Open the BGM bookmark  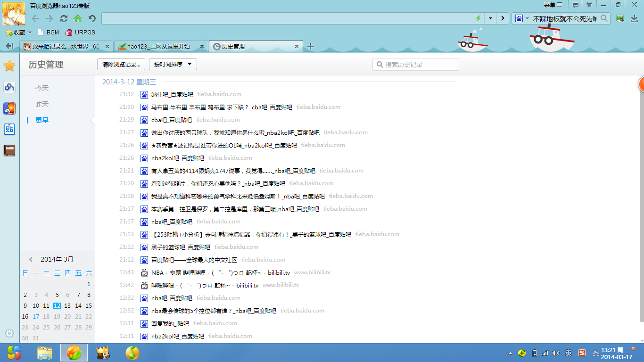tap(48, 33)
